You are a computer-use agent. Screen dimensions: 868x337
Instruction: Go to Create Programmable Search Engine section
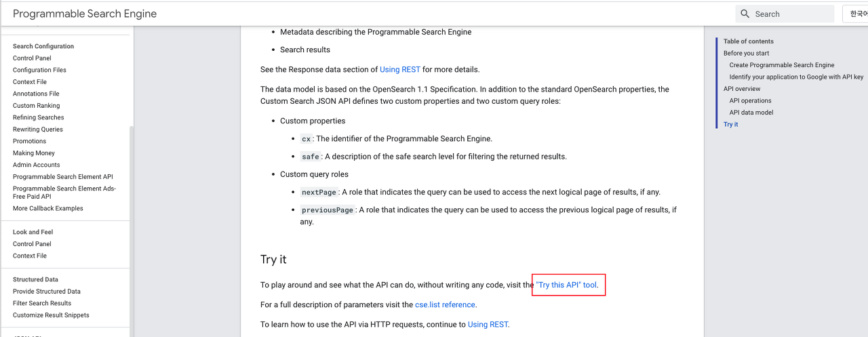click(x=782, y=65)
